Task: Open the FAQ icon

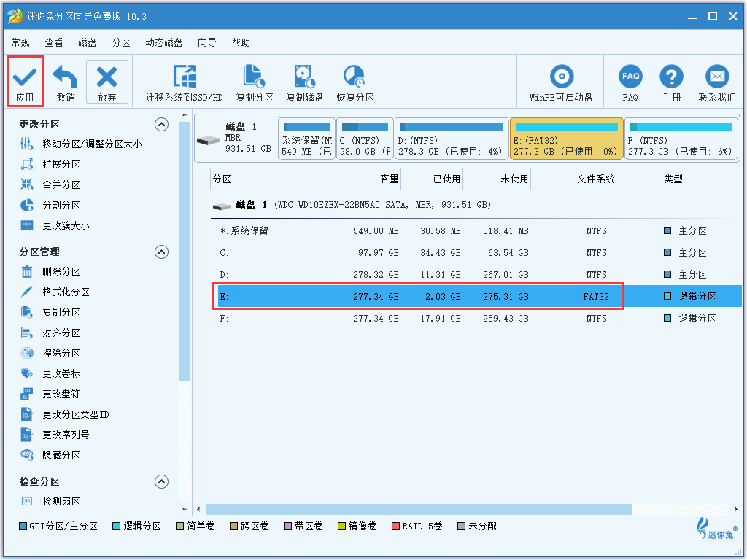Action: tap(630, 76)
